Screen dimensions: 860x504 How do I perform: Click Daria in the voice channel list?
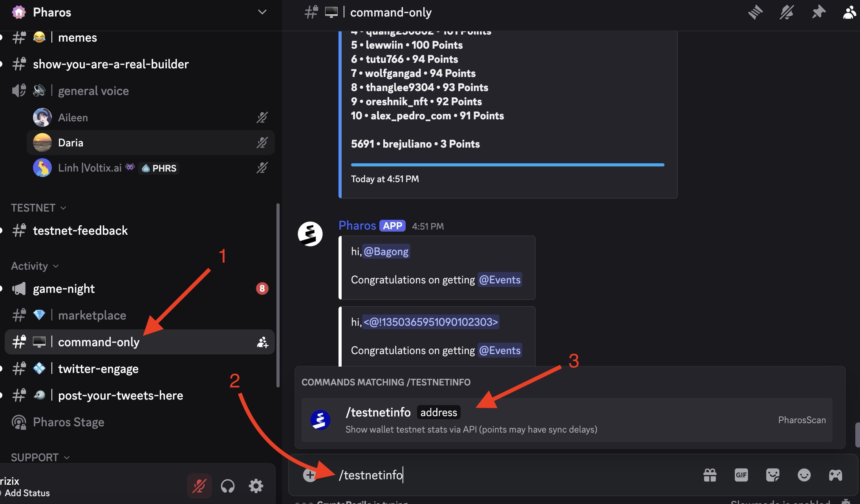[x=150, y=142]
